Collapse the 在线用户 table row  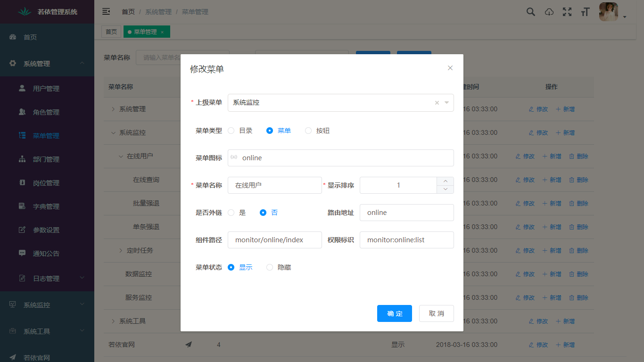click(121, 156)
